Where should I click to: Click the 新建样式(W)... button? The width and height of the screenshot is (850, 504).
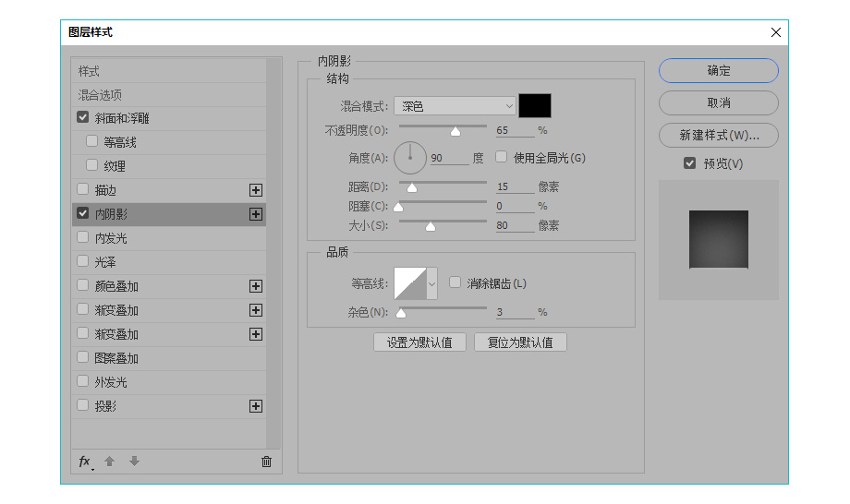(719, 136)
